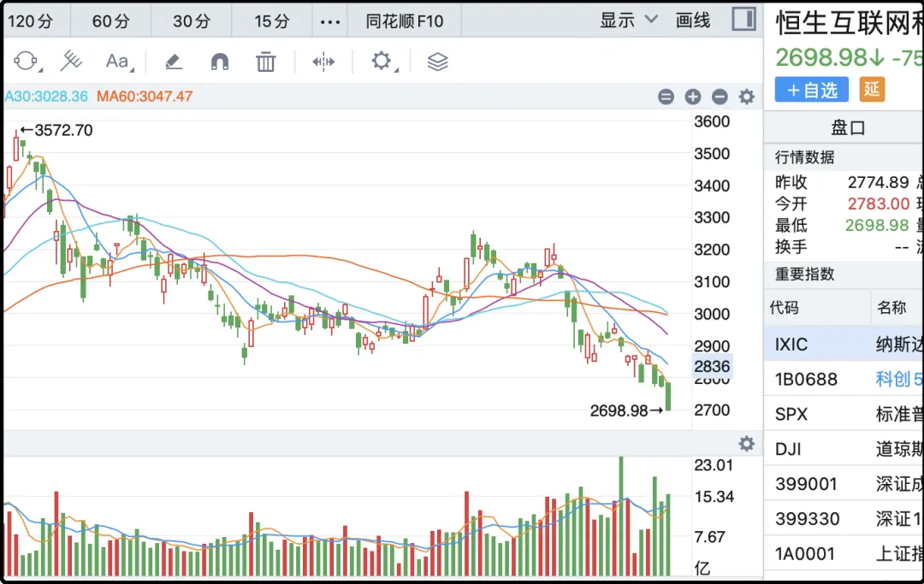This screenshot has width=924, height=584.
Task: Zoom in chart with the plus icon
Action: point(693,97)
